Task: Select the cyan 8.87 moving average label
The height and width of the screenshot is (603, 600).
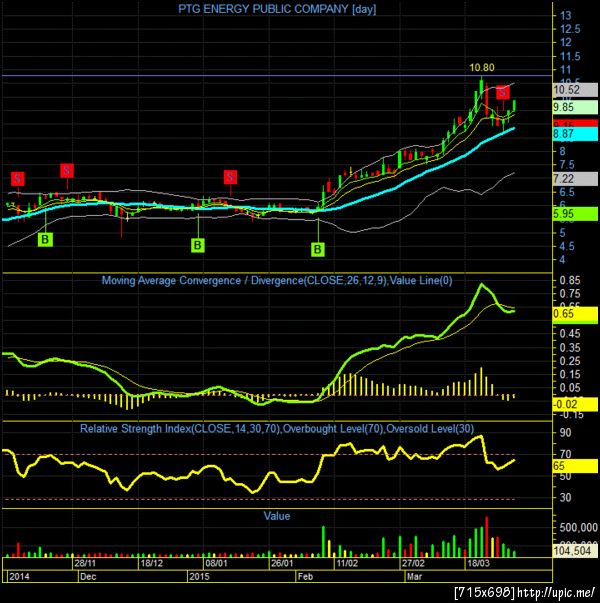Action: tap(575, 134)
